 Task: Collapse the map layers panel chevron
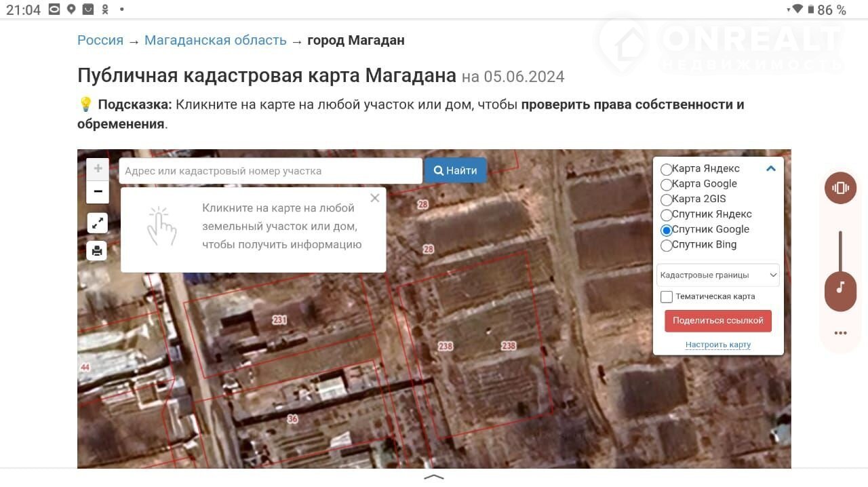(x=770, y=169)
